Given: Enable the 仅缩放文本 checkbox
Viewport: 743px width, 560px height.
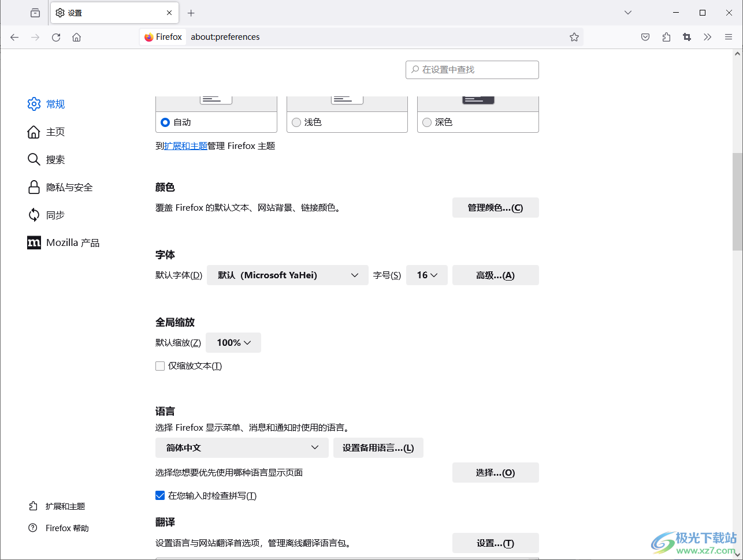Looking at the screenshot, I should [160, 366].
